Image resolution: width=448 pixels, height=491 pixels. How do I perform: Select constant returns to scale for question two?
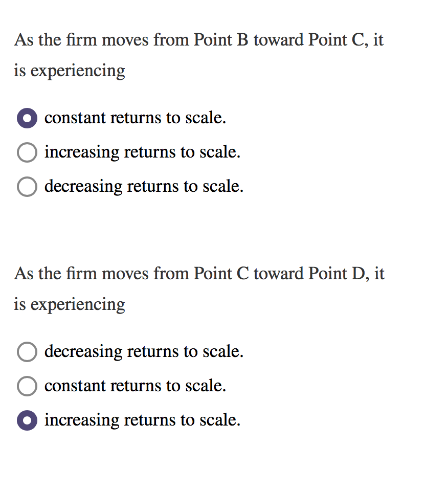27,386
